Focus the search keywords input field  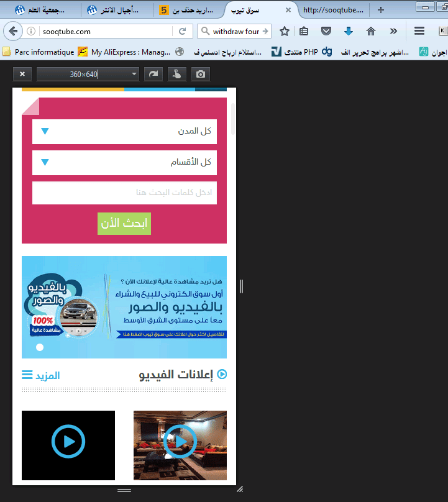(x=124, y=193)
